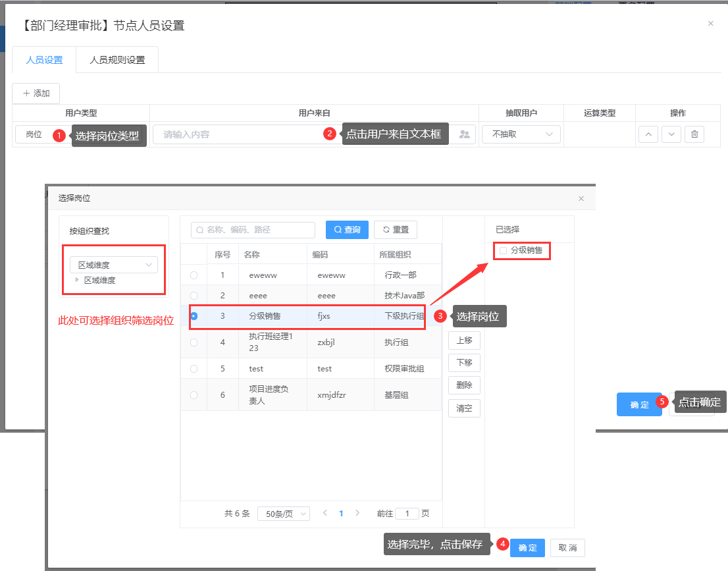Click the move-down arrow in 操作 column
The height and width of the screenshot is (571, 728).
coord(671,134)
